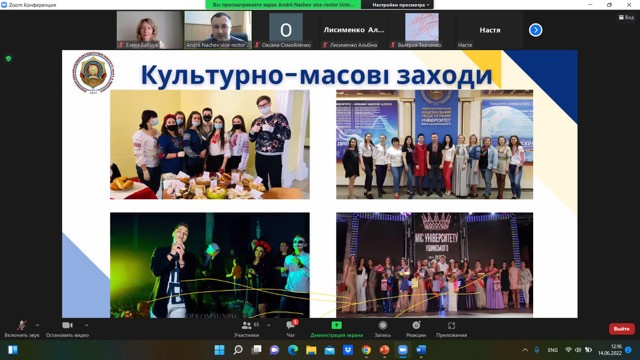Switch layout using the Вид button

click(626, 18)
